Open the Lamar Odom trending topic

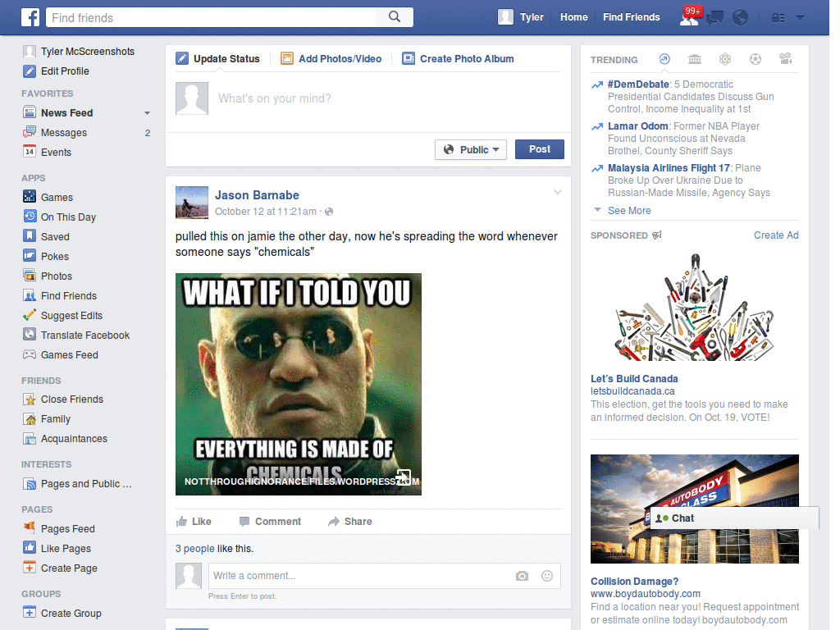click(637, 126)
